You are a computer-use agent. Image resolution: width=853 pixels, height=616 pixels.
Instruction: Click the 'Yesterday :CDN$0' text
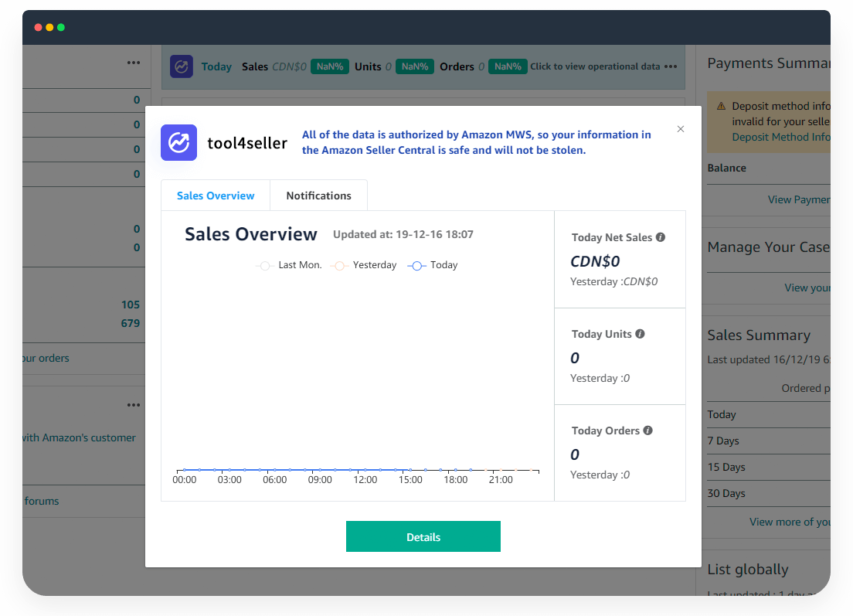[614, 281]
